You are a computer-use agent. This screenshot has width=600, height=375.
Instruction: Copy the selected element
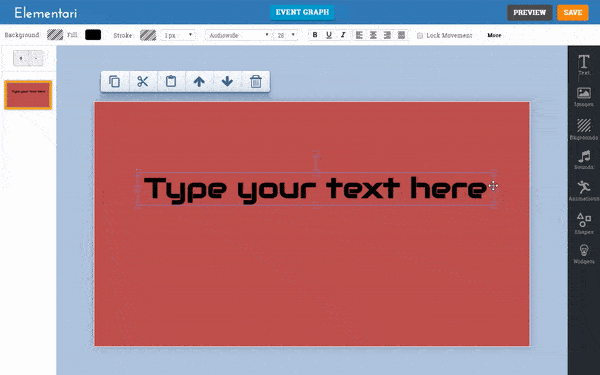coord(114,82)
